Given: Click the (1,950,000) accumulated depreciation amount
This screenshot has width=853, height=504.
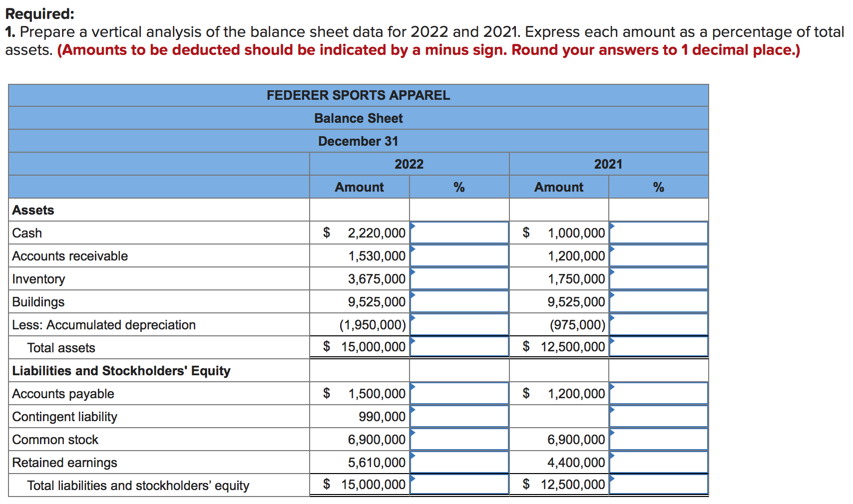Looking at the screenshot, I should (373, 325).
